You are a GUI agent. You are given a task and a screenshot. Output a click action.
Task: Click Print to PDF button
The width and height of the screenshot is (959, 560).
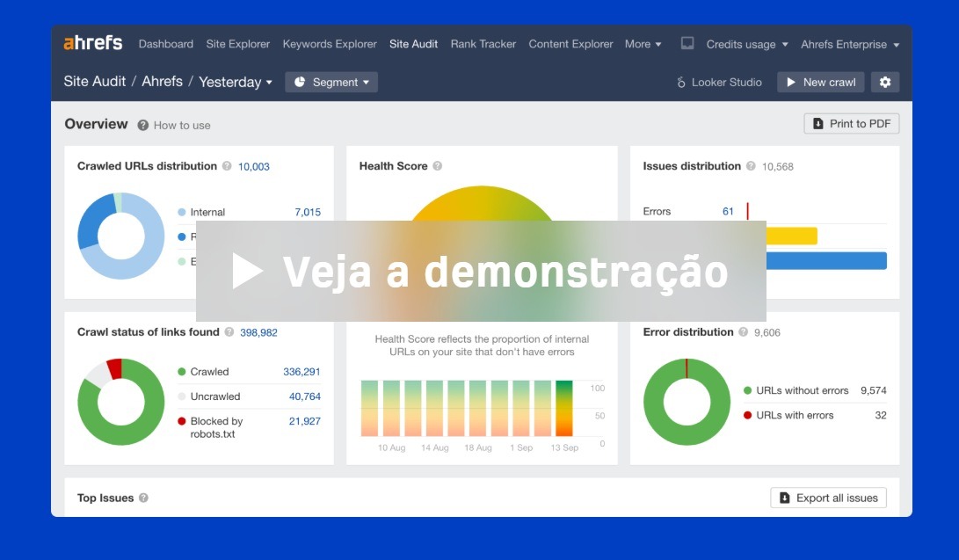(852, 123)
